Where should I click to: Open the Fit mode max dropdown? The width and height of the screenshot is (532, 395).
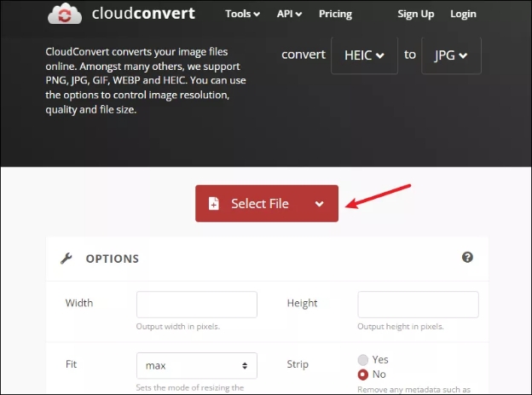click(196, 365)
